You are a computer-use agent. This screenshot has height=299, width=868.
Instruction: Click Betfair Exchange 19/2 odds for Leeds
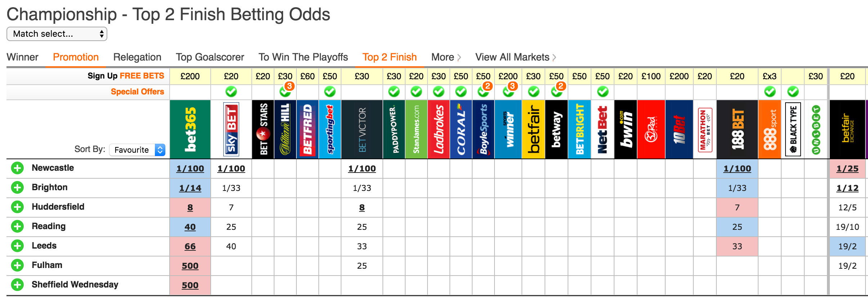pos(847,246)
